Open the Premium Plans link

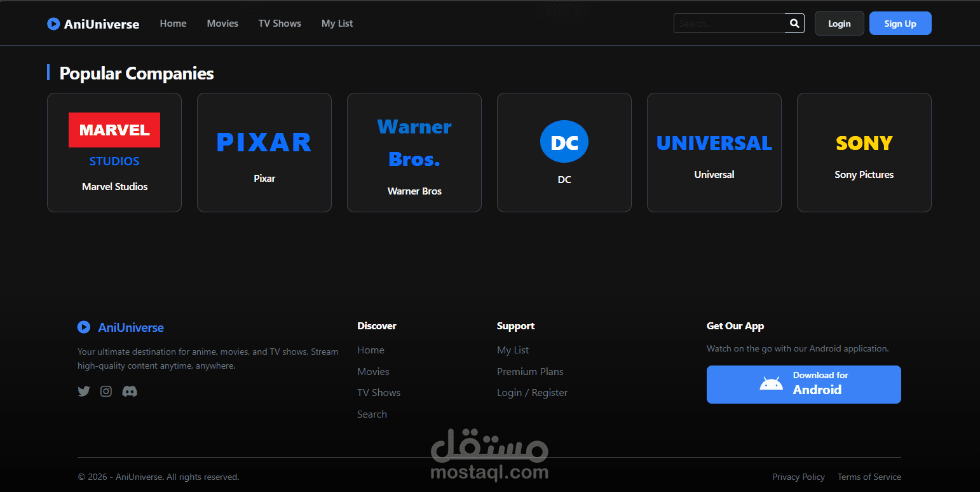click(530, 372)
